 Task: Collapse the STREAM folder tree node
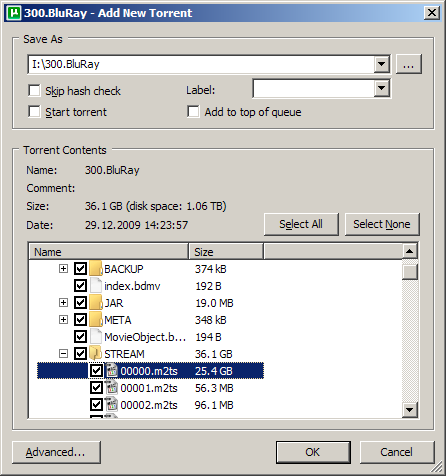click(63, 353)
